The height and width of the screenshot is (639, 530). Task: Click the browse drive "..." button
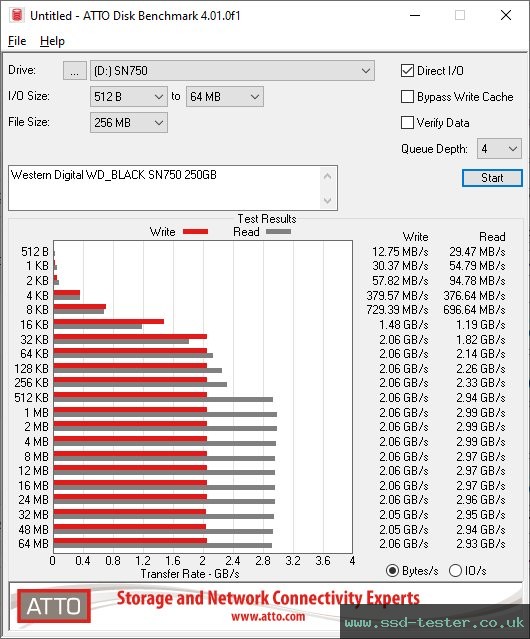(x=75, y=71)
